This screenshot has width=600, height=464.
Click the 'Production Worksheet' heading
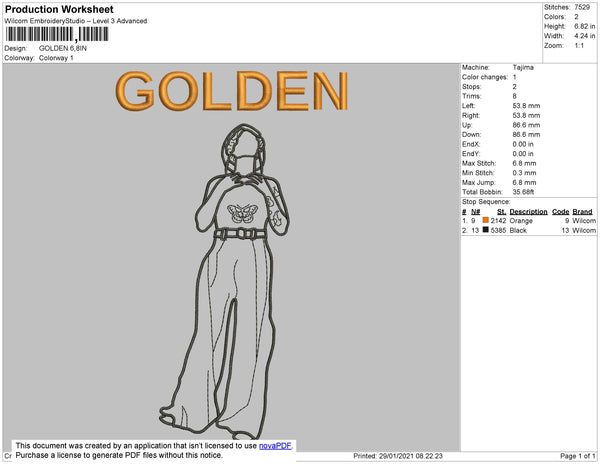[x=59, y=9]
